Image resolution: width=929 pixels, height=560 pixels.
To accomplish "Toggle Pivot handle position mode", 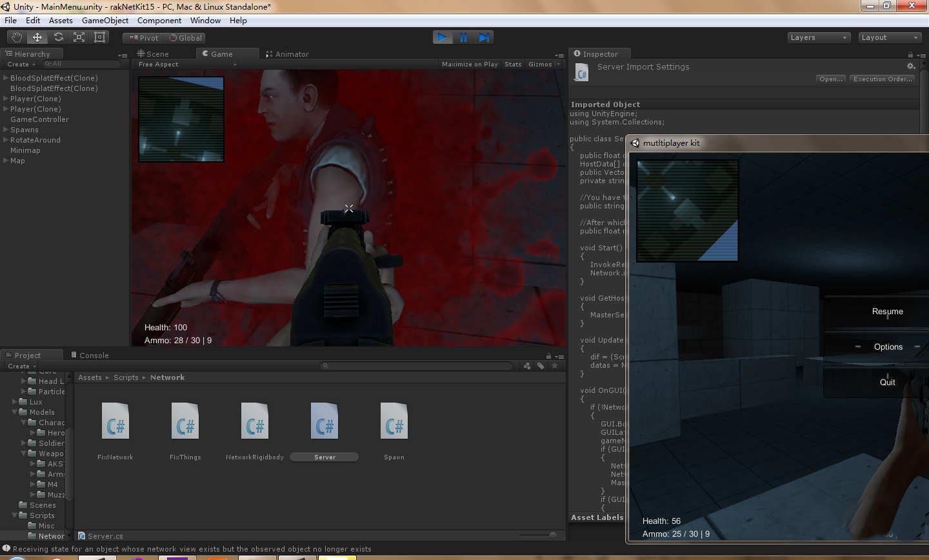I will (x=144, y=38).
